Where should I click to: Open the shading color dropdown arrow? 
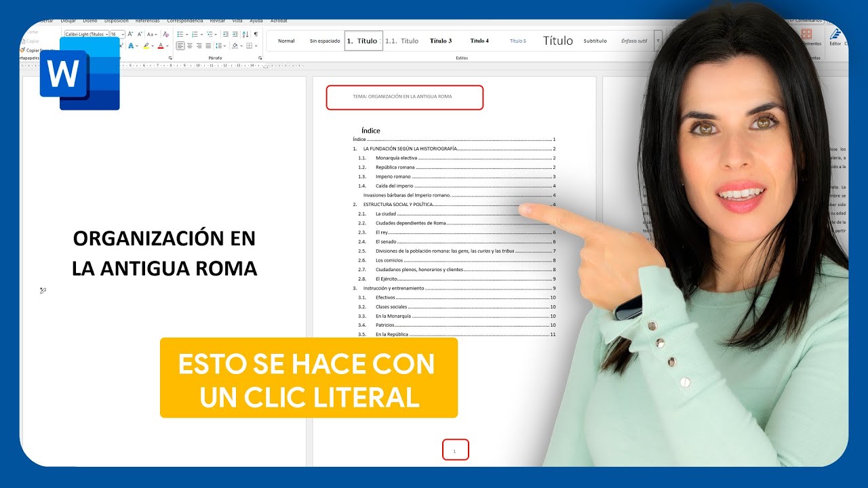point(241,45)
